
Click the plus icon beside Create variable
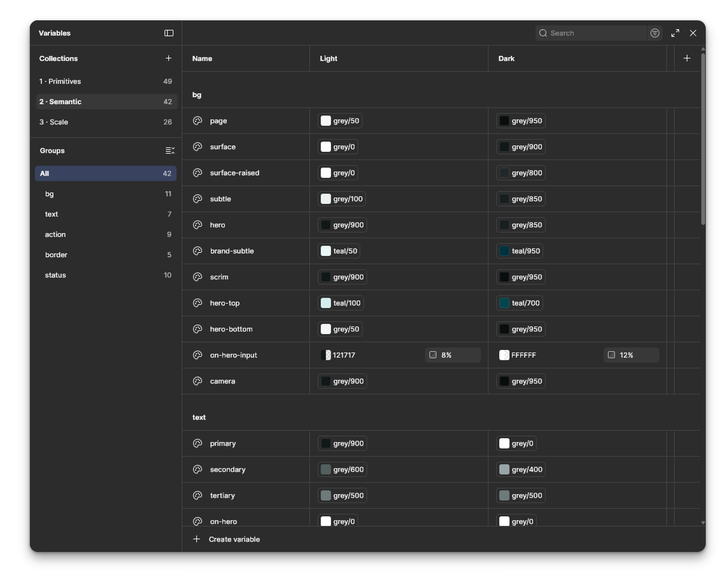pos(197,539)
